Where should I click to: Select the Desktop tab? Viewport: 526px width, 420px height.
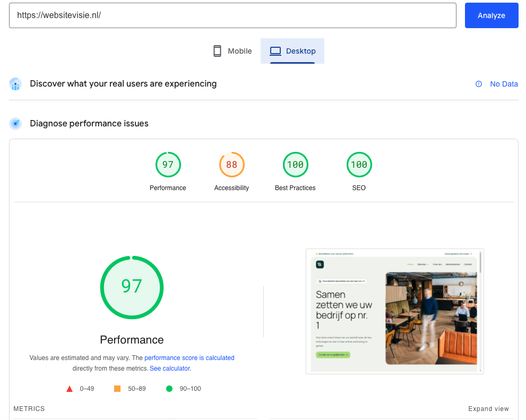(292, 51)
